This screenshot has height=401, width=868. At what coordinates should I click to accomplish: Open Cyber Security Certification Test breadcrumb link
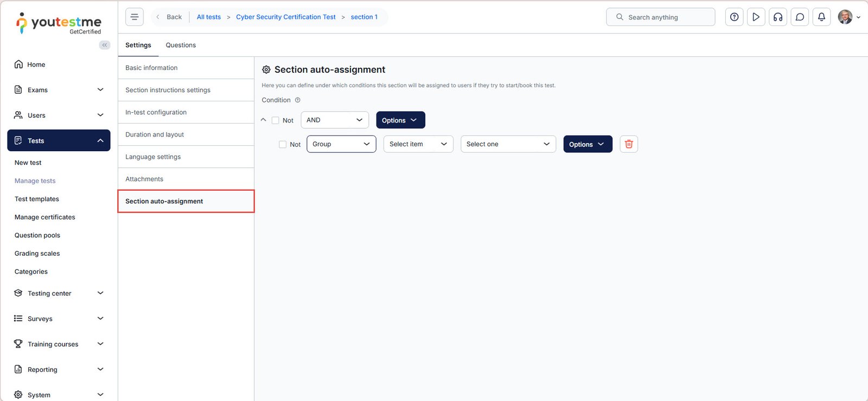coord(285,17)
